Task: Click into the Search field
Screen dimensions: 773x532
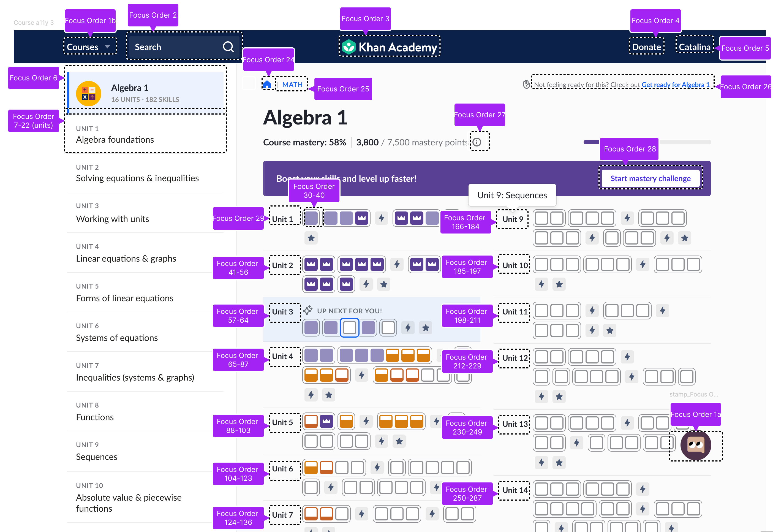Action: pos(185,47)
